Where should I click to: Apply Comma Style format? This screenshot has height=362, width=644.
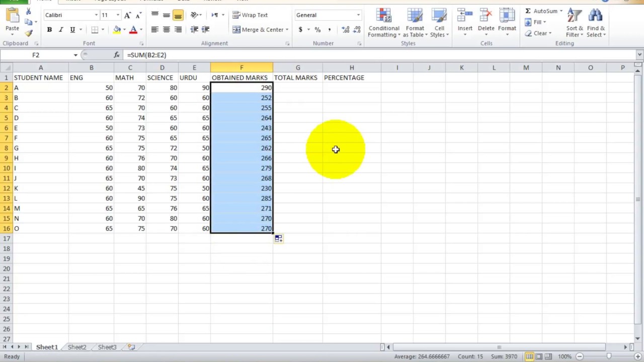(329, 30)
